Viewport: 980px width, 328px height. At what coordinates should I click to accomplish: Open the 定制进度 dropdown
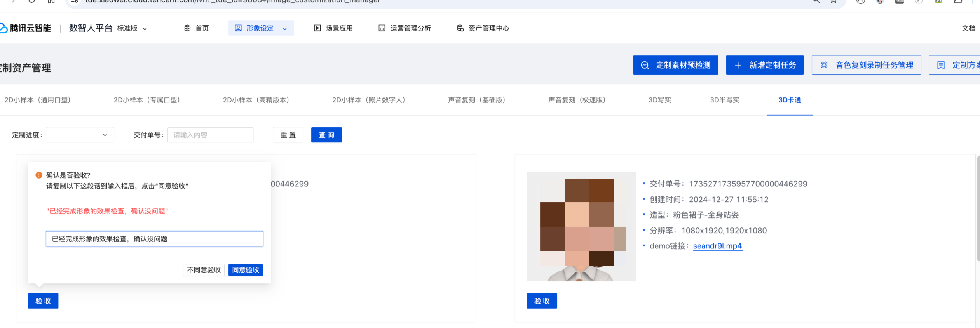click(x=80, y=135)
